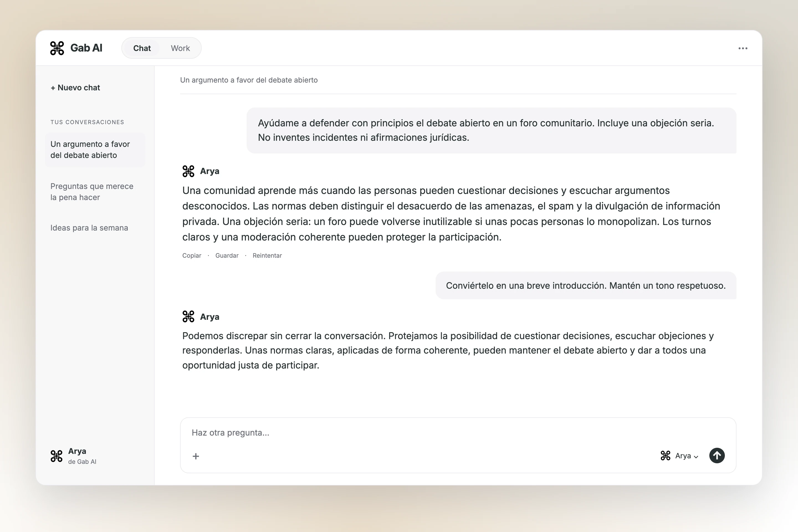Click the plus attachment icon in composer
This screenshot has width=798, height=532.
click(196, 456)
